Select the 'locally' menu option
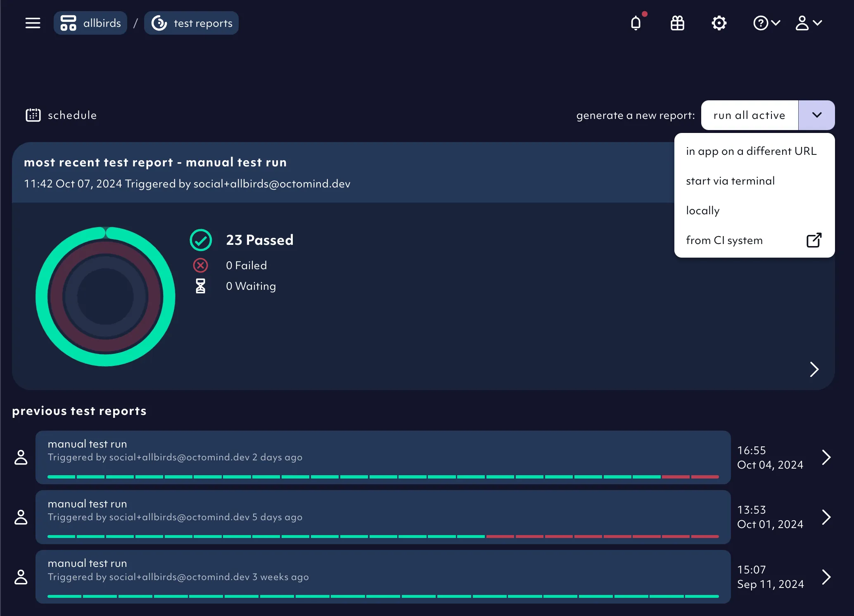The height and width of the screenshot is (616, 854). [702, 211]
